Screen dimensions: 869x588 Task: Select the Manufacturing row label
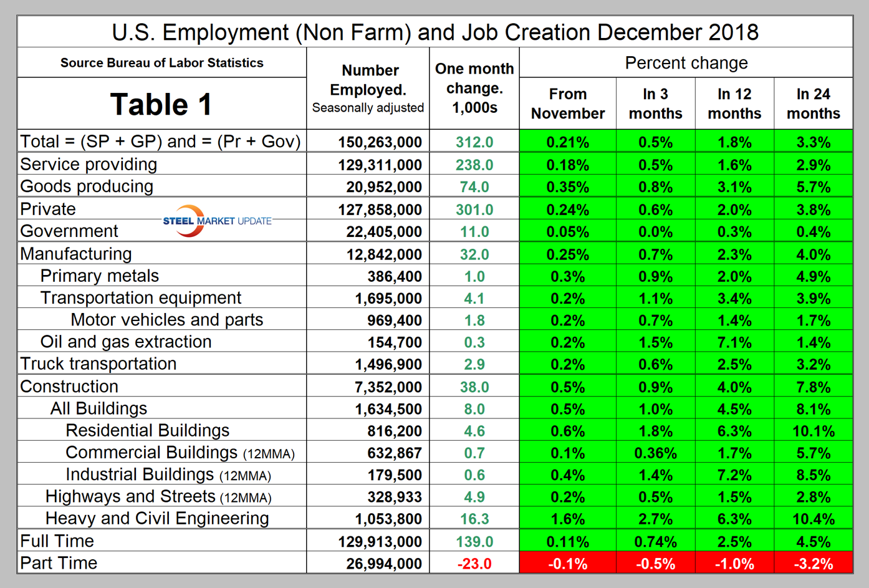coord(76,254)
